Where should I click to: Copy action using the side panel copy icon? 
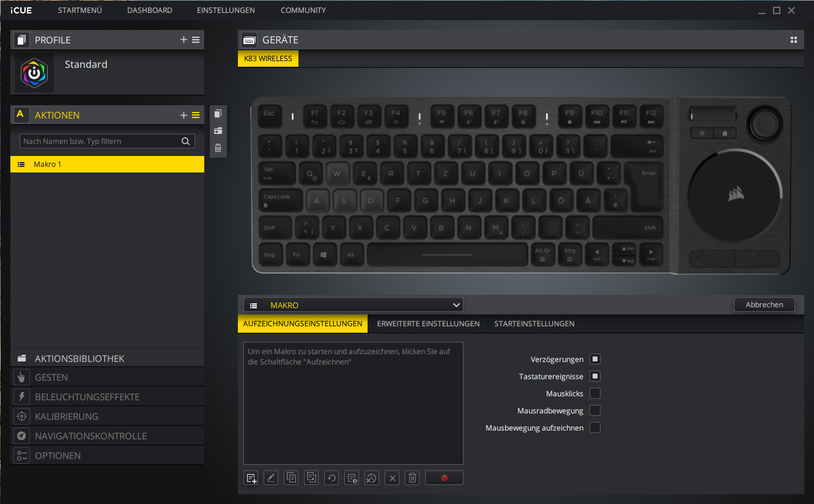tap(218, 114)
